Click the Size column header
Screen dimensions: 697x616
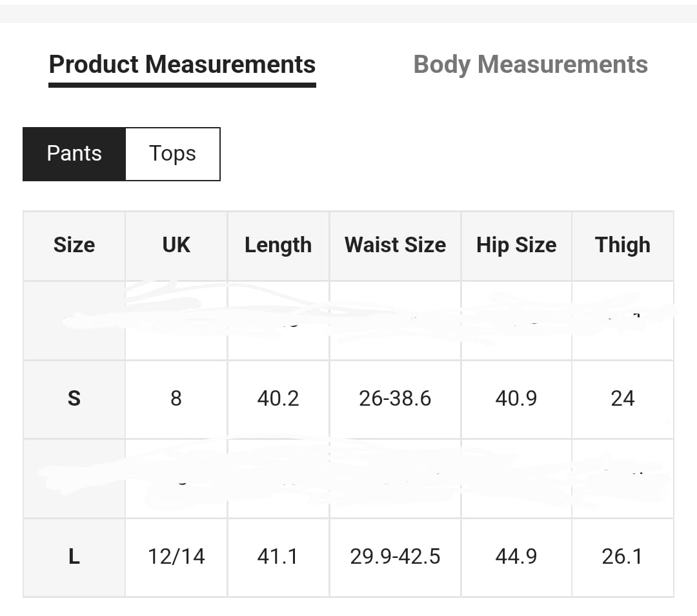tap(74, 245)
